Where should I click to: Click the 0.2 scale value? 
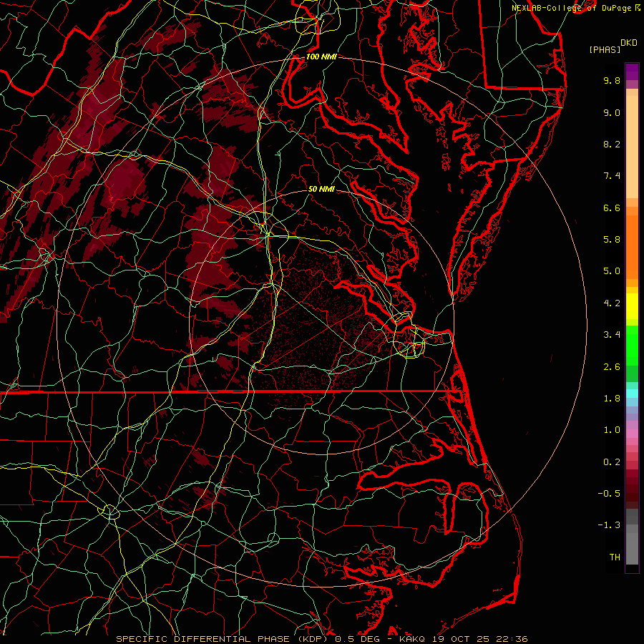point(612,462)
